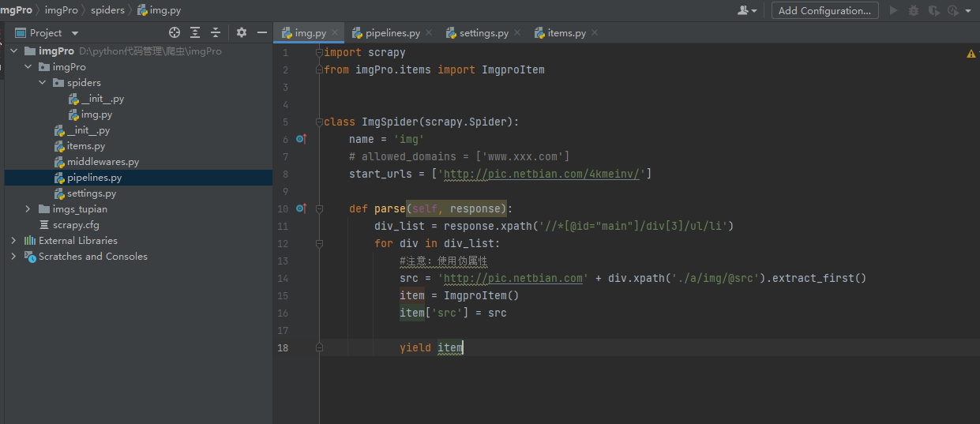980x424 pixels.
Task: Click the Add Configuration... button
Action: click(x=825, y=10)
